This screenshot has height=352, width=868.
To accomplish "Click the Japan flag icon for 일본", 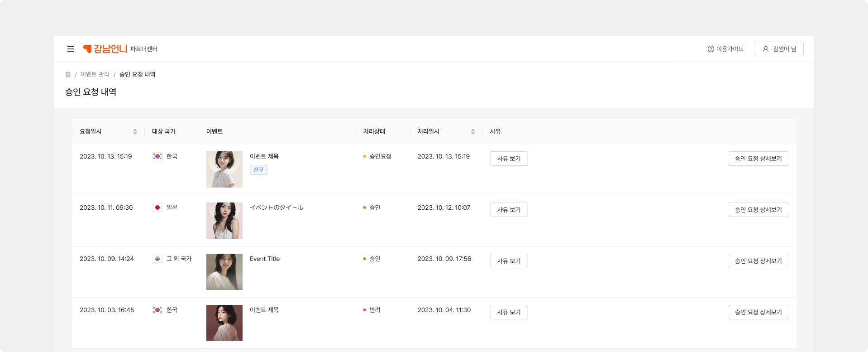I will point(157,207).
